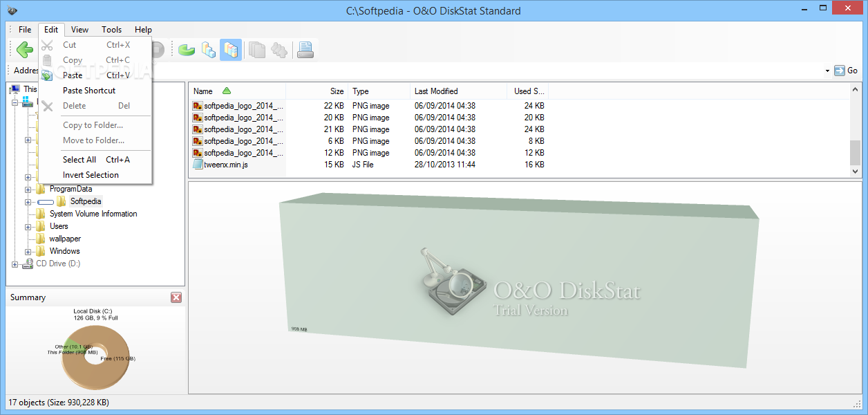Screen dimensions: 868x415
Task: Expand the CD Drive (D:) node
Action: [15, 264]
